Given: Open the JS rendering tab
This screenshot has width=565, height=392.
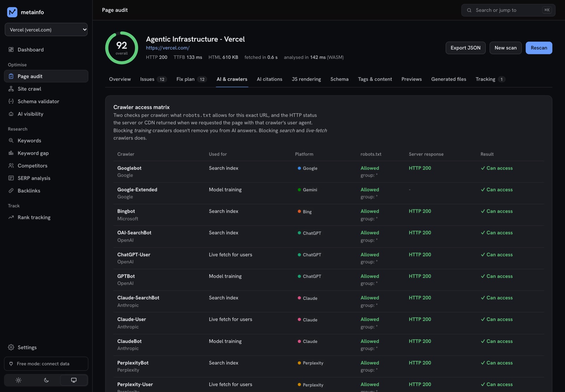Looking at the screenshot, I should [306, 79].
